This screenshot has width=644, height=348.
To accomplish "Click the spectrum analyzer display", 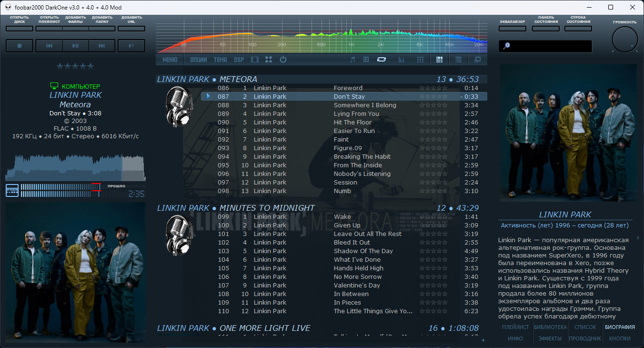I will pyautogui.click(x=322, y=37).
